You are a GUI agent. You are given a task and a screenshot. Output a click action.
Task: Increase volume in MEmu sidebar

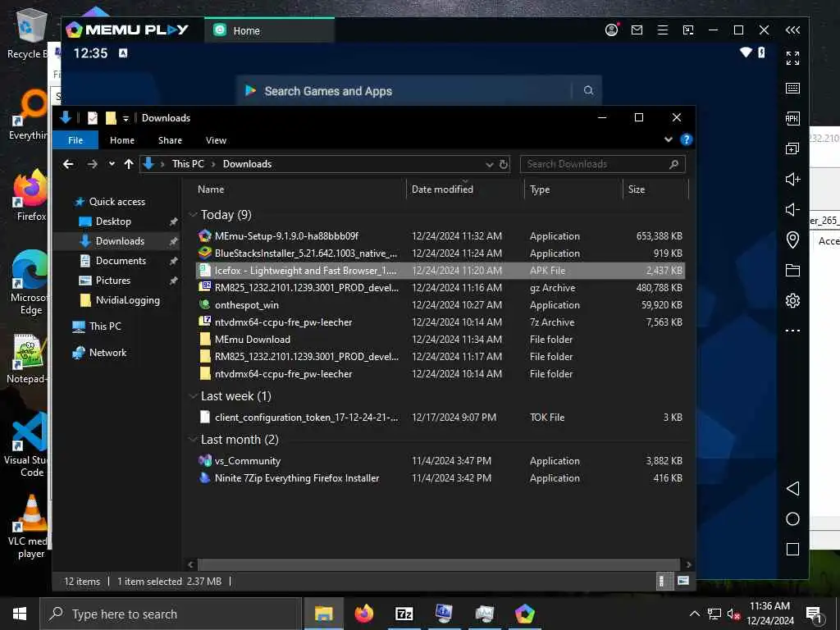(792, 179)
